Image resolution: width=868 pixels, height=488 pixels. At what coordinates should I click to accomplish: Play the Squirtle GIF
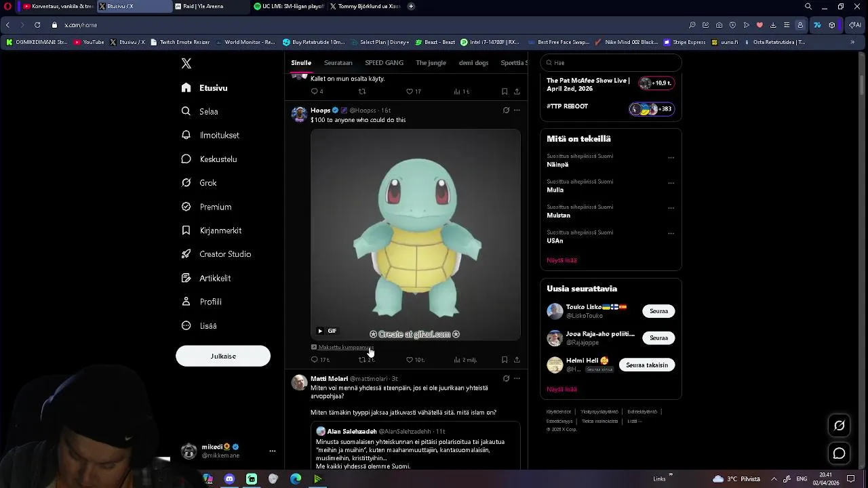click(x=320, y=331)
